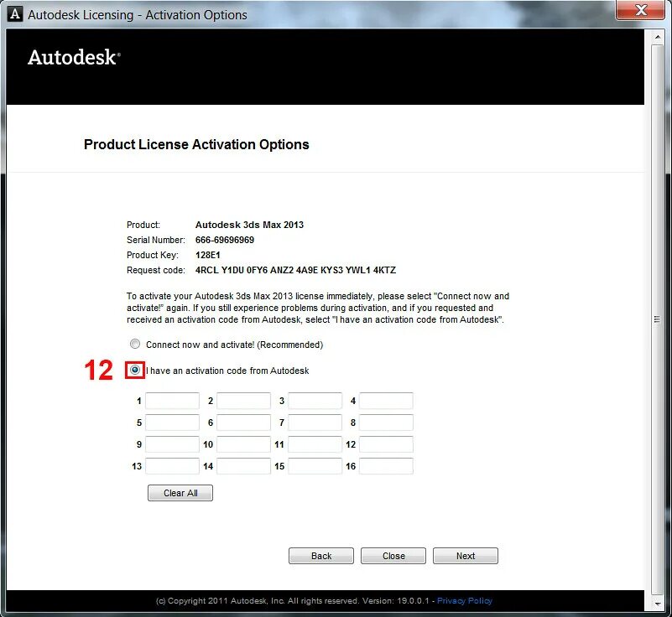This screenshot has height=617, width=672.
Task: Click activation code field 8
Action: click(386, 423)
